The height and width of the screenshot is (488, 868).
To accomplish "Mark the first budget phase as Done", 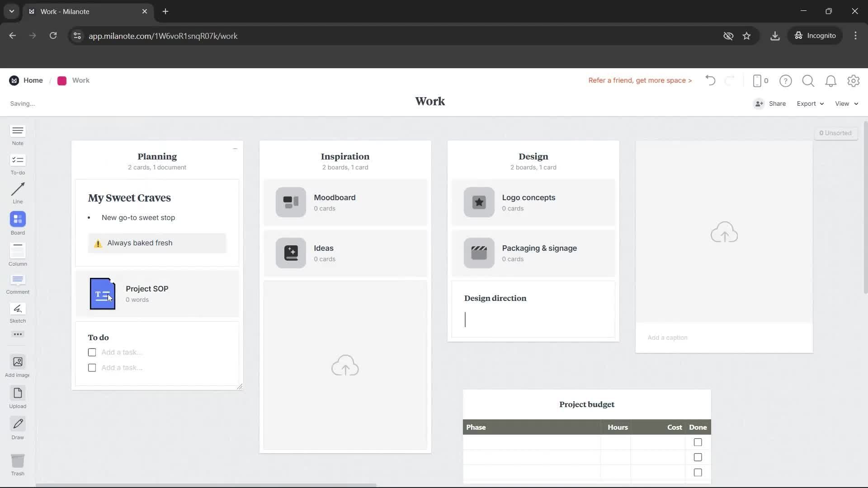I will [698, 442].
